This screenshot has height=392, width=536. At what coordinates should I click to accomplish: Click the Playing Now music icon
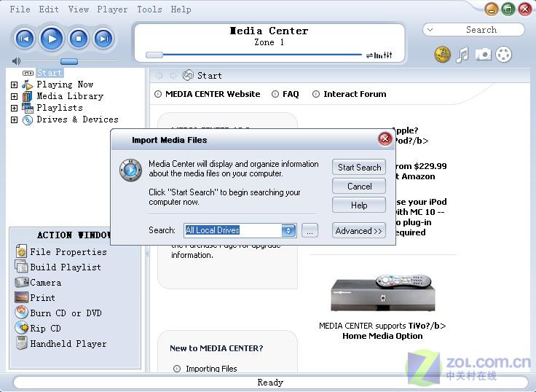(x=28, y=85)
